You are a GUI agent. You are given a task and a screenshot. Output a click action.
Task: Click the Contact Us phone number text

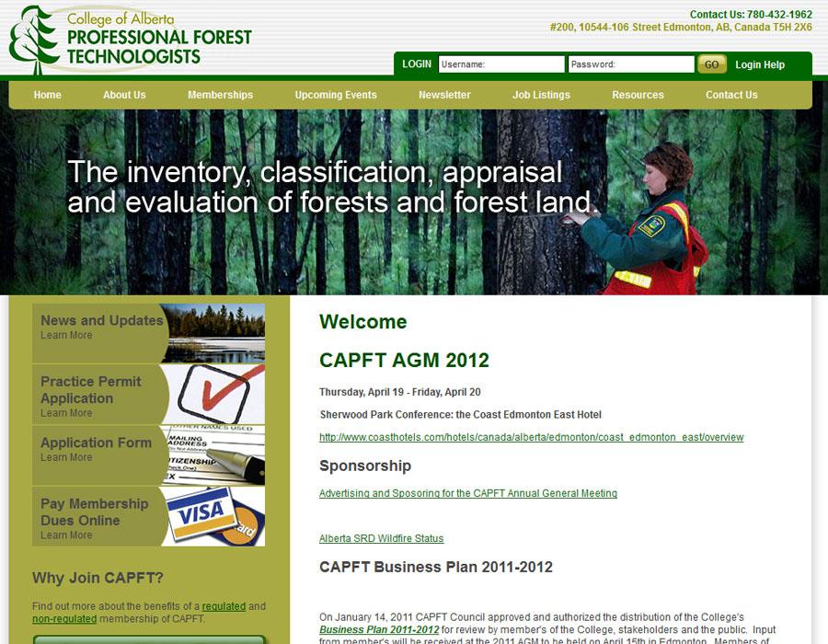click(751, 14)
